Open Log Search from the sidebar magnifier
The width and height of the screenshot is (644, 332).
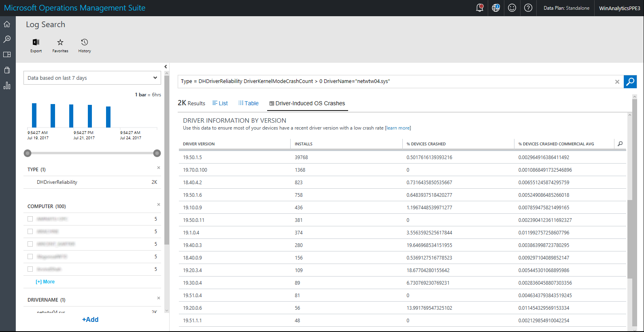tap(7, 39)
